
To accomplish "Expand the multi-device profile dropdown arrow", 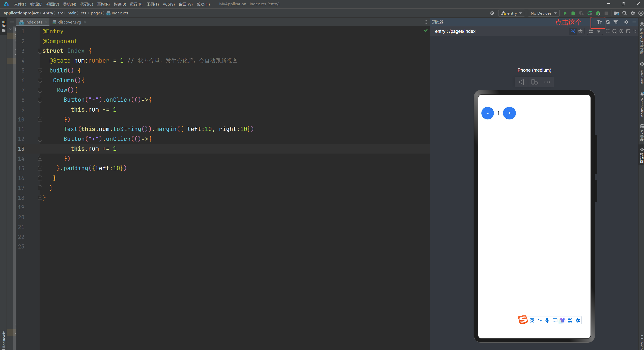I will (599, 31).
